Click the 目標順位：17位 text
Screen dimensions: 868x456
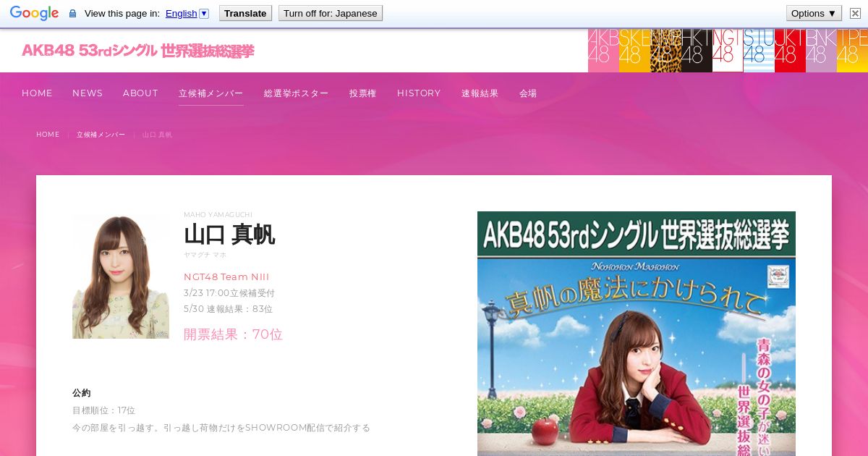[x=103, y=410]
